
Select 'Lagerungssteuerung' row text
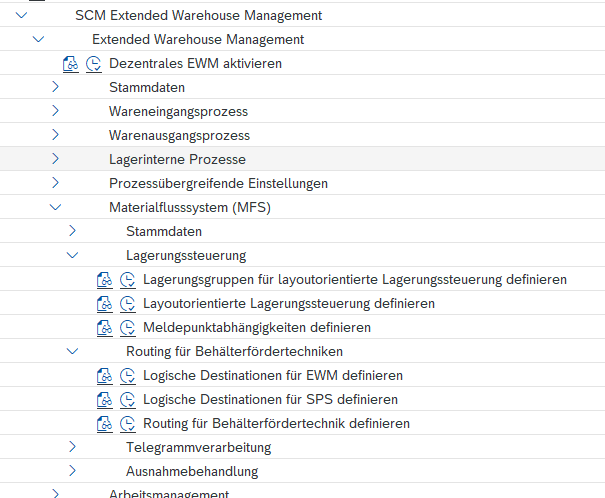pyautogui.click(x=186, y=256)
